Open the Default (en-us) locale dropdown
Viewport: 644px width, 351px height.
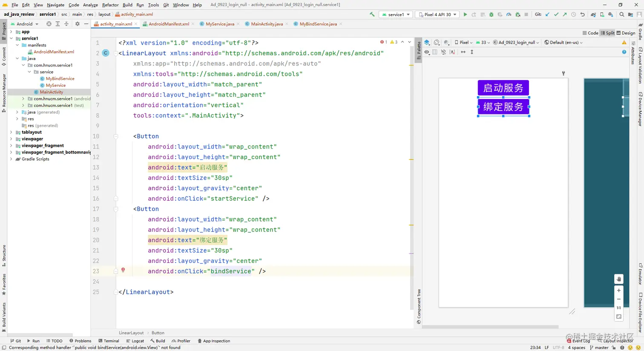point(563,43)
